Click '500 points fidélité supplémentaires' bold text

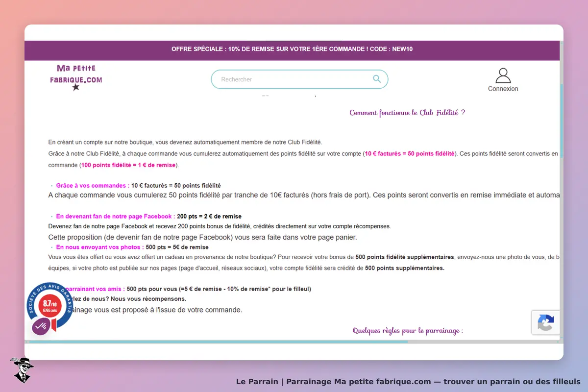pos(405,256)
